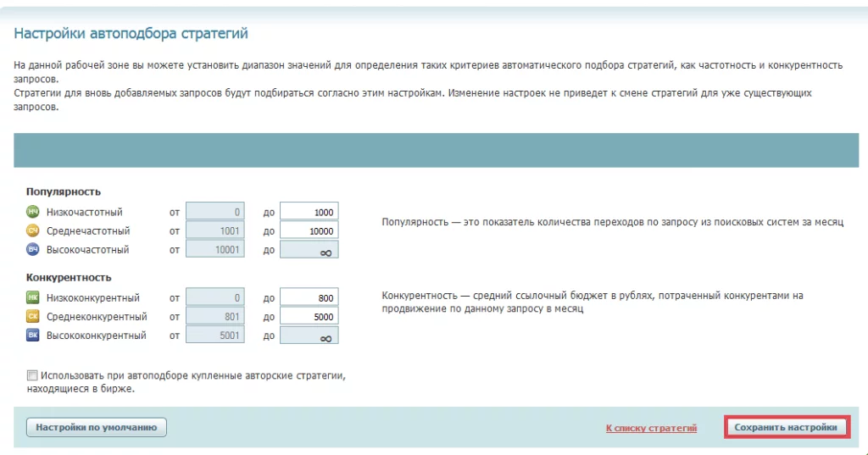Screen dimensions: 868x455
Task: Click the Конкурентность section heading
Action: pos(69,277)
